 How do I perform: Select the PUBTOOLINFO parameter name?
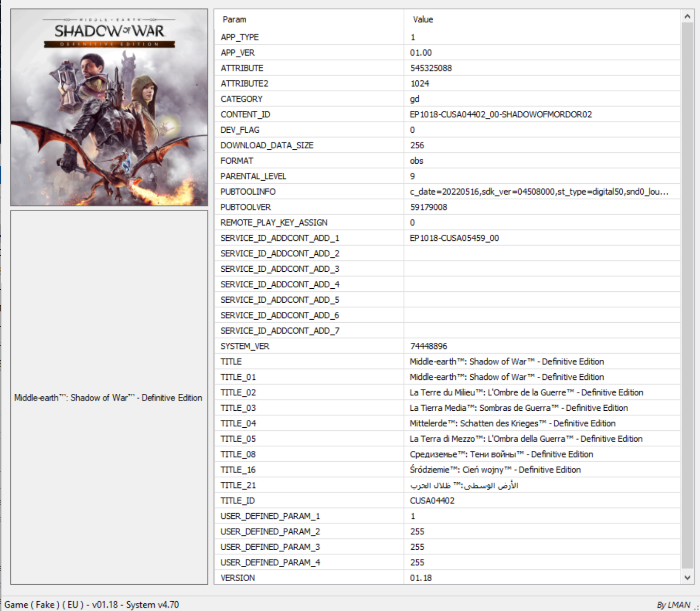tap(248, 191)
